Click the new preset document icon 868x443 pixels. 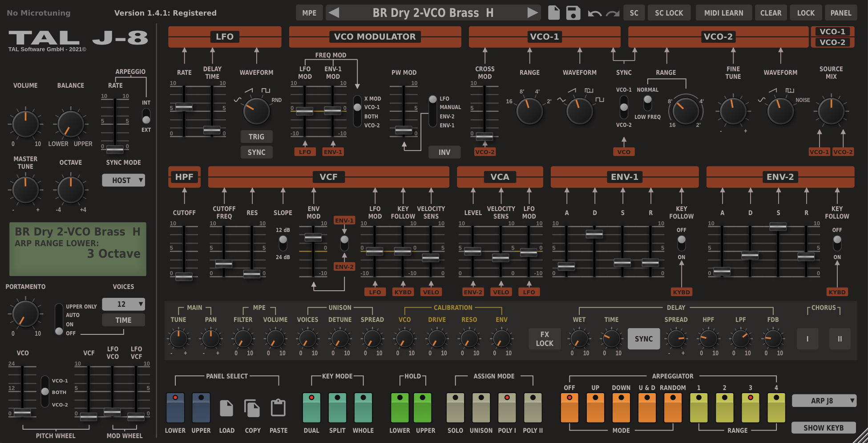(553, 13)
